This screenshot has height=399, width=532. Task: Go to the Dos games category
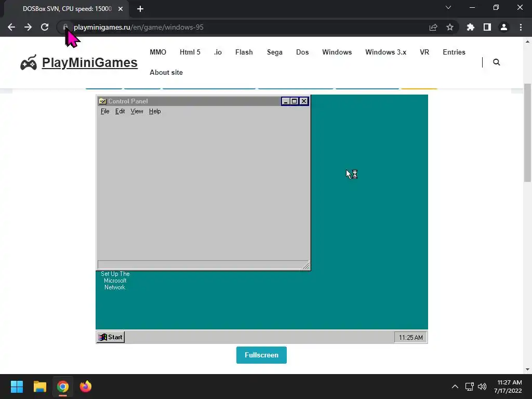click(302, 52)
